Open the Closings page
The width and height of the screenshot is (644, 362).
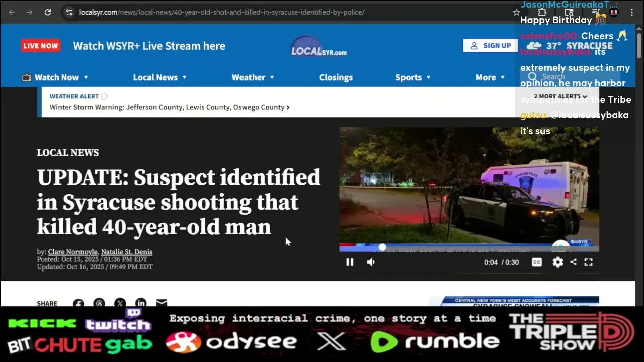(336, 77)
